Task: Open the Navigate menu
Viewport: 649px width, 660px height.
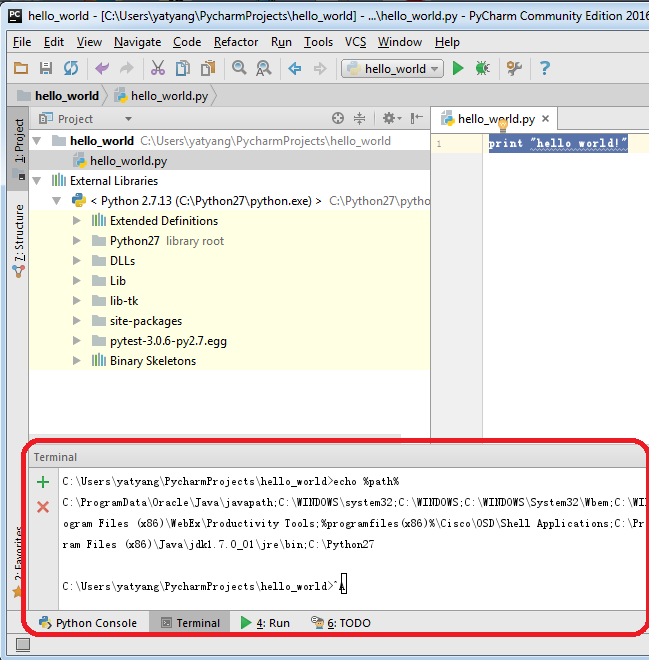Action: coord(138,42)
